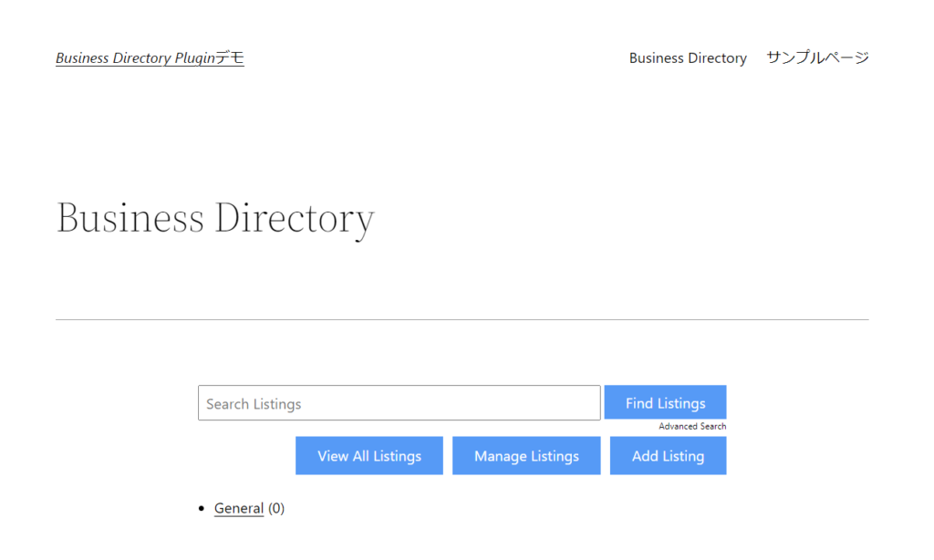Open Business Directory in the top navigation

[688, 58]
